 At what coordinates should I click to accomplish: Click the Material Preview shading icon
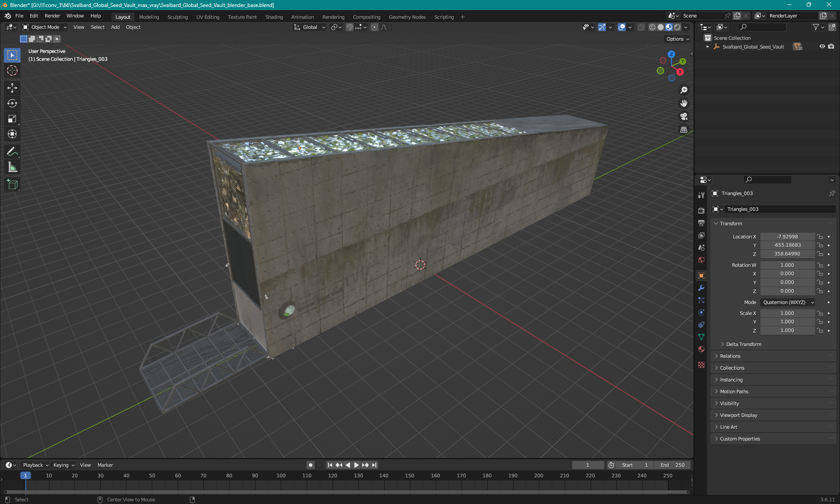[668, 27]
